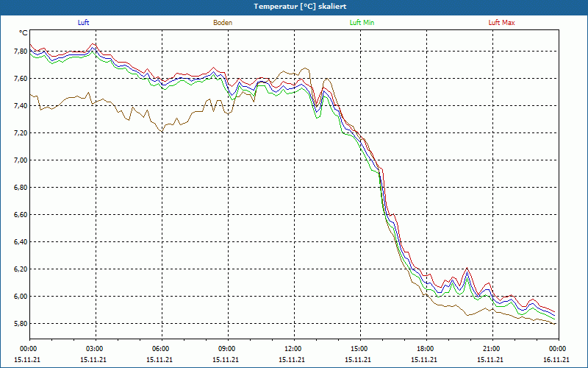Click the 16.11.21 date label
This screenshot has height=368, width=588.
click(x=556, y=360)
